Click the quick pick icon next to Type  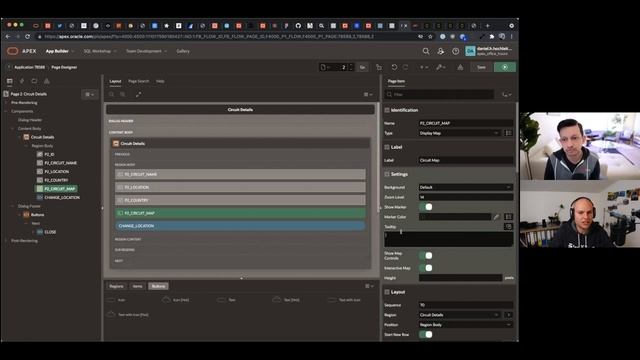[508, 133]
